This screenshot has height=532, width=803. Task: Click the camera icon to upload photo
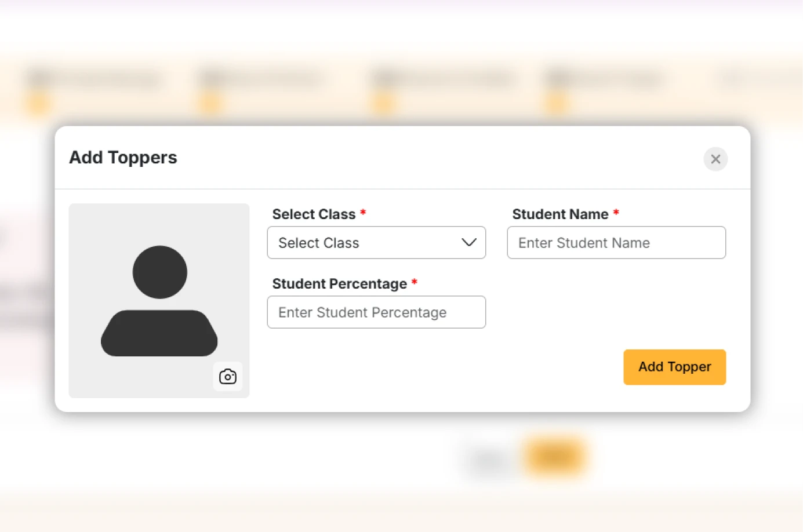tap(228, 377)
